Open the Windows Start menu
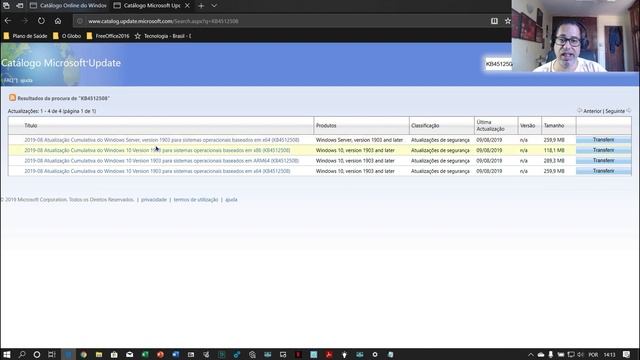 [x=7, y=355]
